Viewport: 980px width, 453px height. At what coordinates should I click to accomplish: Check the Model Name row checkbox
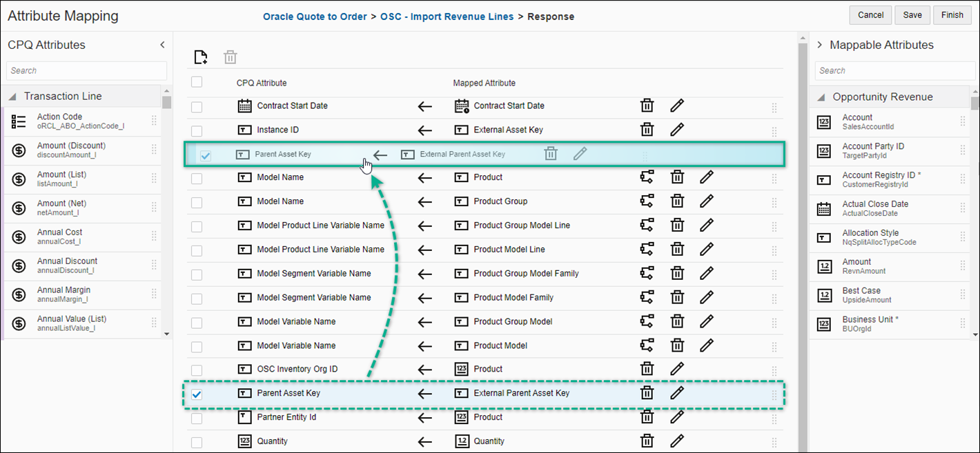tap(197, 177)
